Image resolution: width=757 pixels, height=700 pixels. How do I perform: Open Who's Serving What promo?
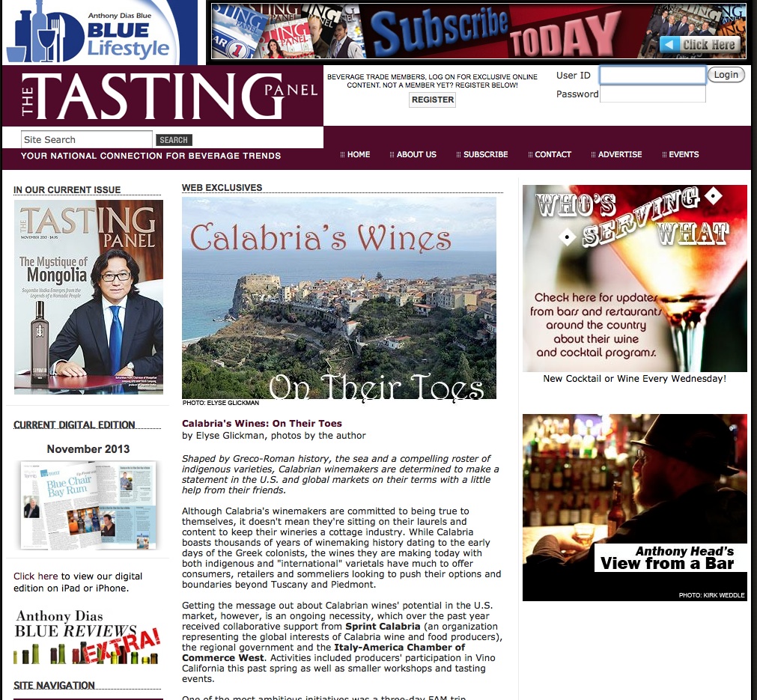(634, 278)
